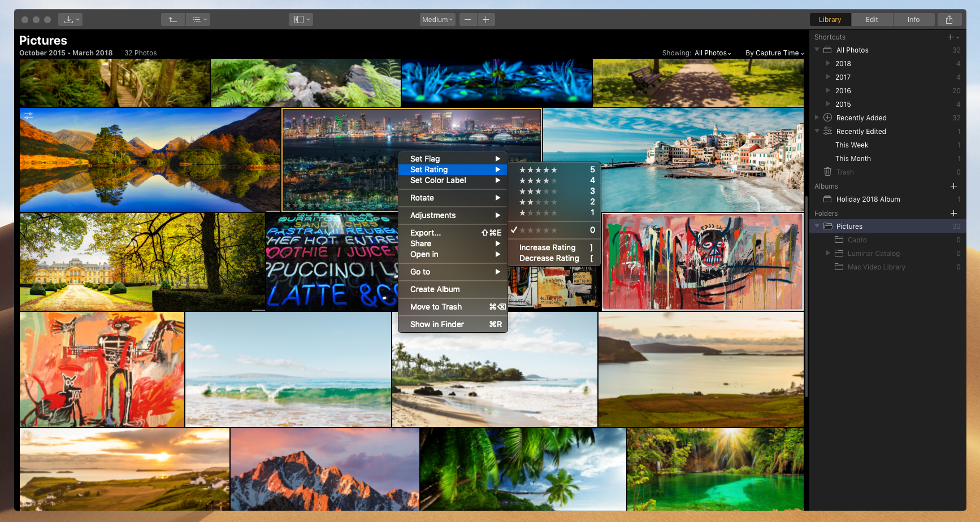Expand the Luminar Catalog folder
This screenshot has width=980, height=522.
(828, 253)
